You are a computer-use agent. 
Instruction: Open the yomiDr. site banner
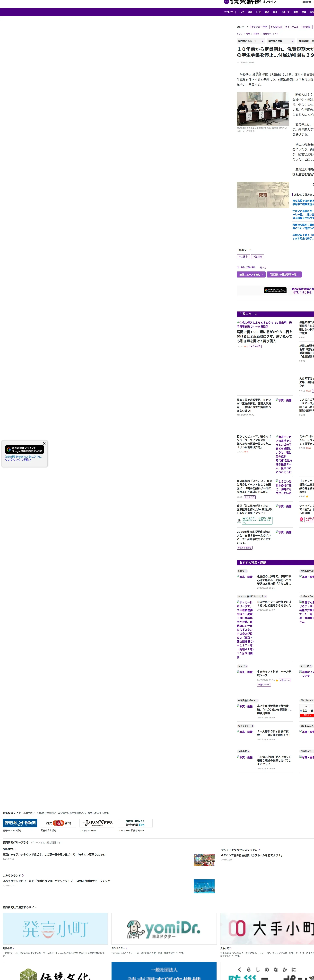click(x=164, y=929)
